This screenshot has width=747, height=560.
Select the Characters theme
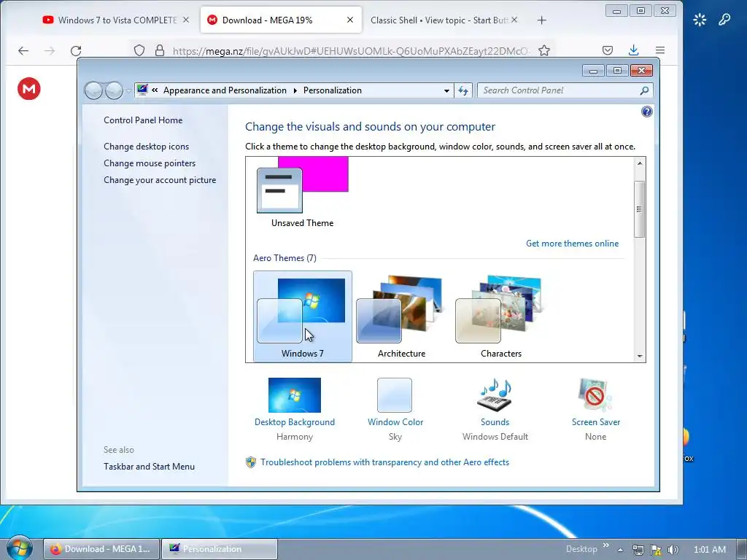click(500, 316)
